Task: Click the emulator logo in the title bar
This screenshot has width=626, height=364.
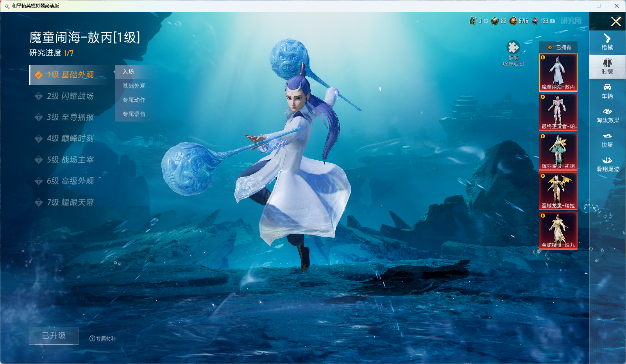Action: tap(7, 6)
